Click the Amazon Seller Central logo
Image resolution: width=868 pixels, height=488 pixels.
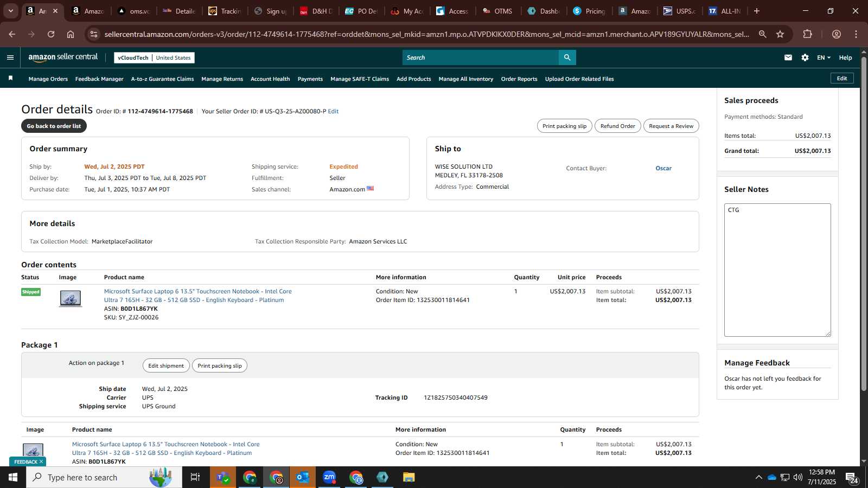click(63, 57)
